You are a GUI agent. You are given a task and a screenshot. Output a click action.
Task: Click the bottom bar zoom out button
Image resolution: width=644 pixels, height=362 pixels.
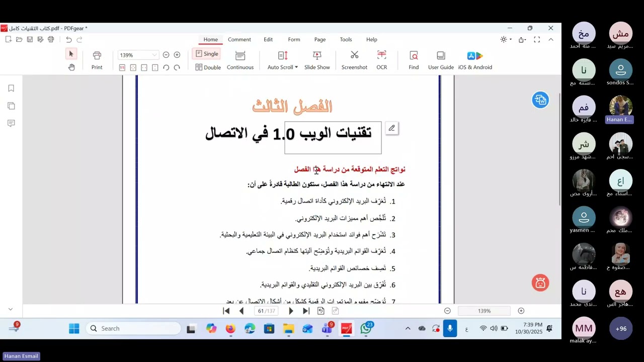pos(447,311)
